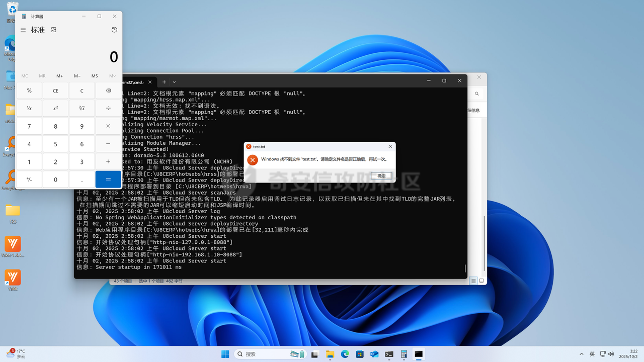The height and width of the screenshot is (362, 644).
Task: Click 确定 in the test.txt error dialog
Action: click(381, 175)
